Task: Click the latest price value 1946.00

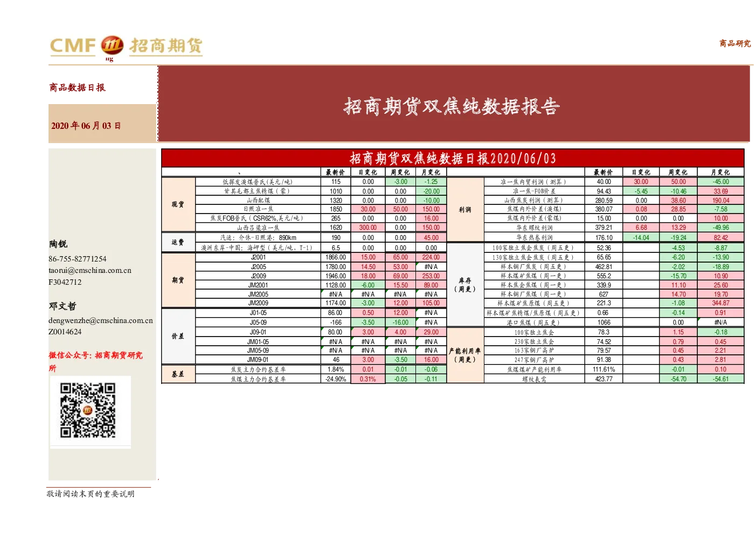Action: pyautogui.click(x=336, y=276)
